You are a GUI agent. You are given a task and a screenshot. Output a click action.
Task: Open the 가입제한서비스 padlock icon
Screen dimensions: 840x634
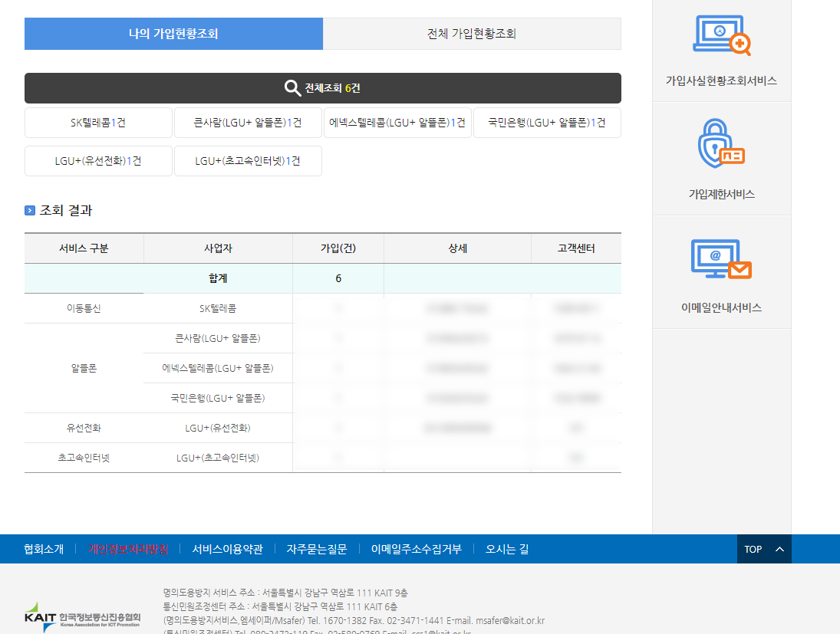[x=721, y=143]
